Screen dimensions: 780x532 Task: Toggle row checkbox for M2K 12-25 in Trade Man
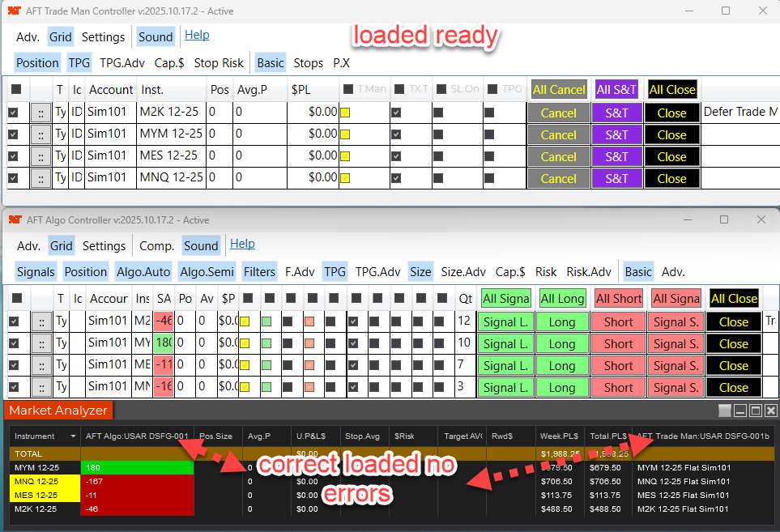click(x=14, y=113)
